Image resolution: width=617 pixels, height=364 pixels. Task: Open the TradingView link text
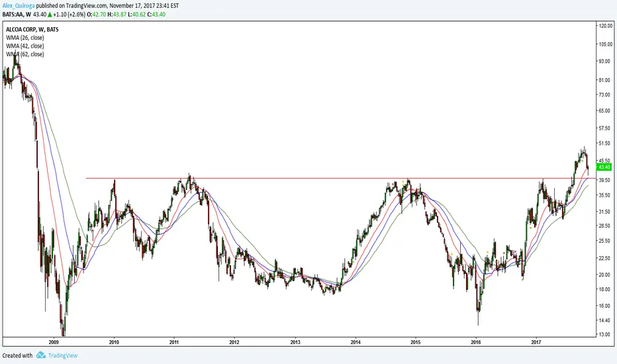click(63, 355)
